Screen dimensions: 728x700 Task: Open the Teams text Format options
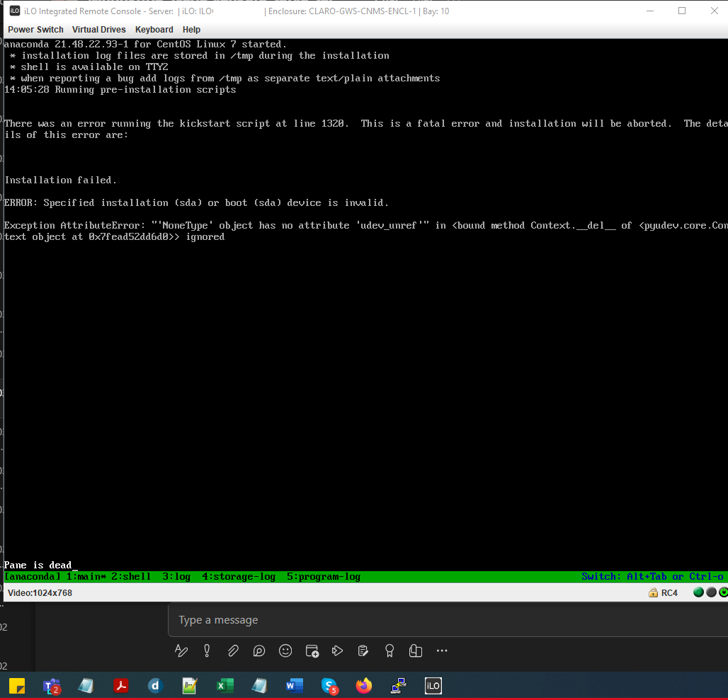click(x=181, y=651)
